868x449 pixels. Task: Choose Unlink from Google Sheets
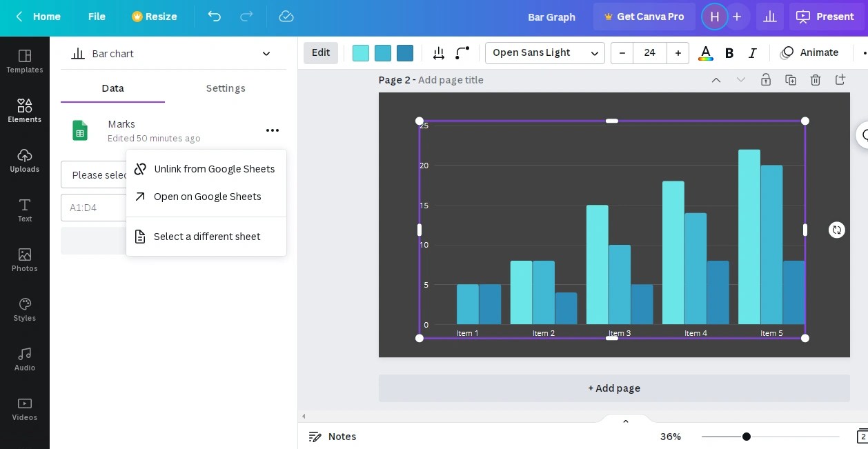point(214,168)
